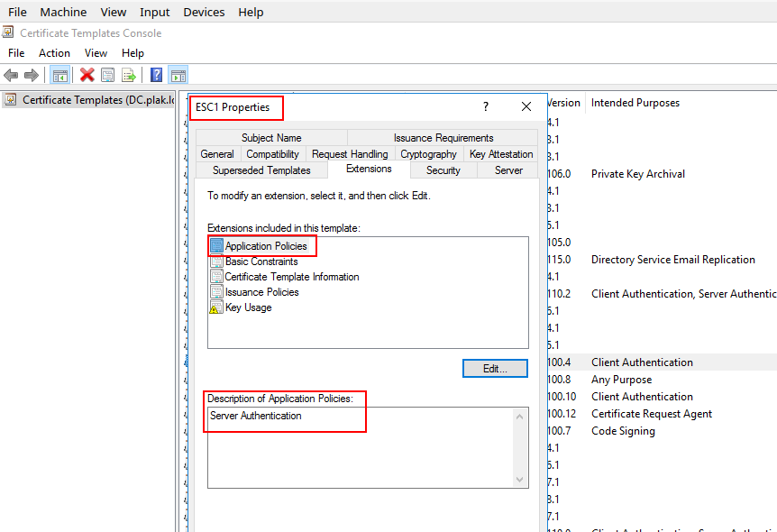Select the Issuance Policies extension
The image size is (777, 532).
click(261, 292)
